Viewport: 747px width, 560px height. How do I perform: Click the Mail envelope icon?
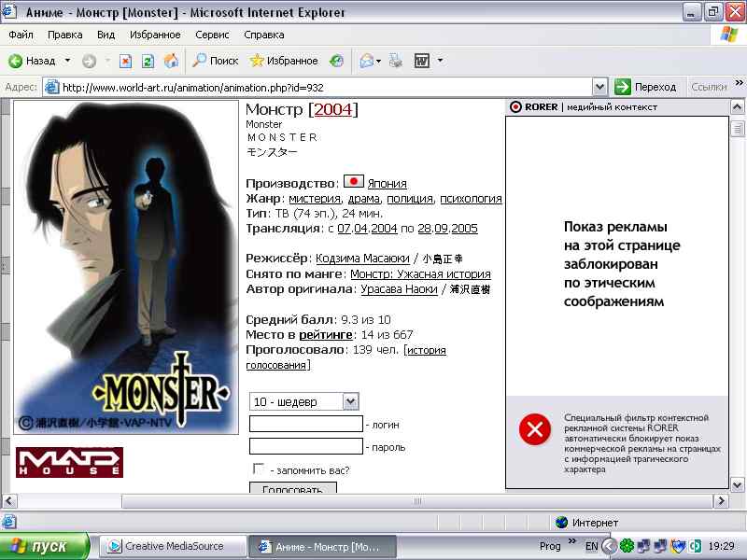pos(366,61)
